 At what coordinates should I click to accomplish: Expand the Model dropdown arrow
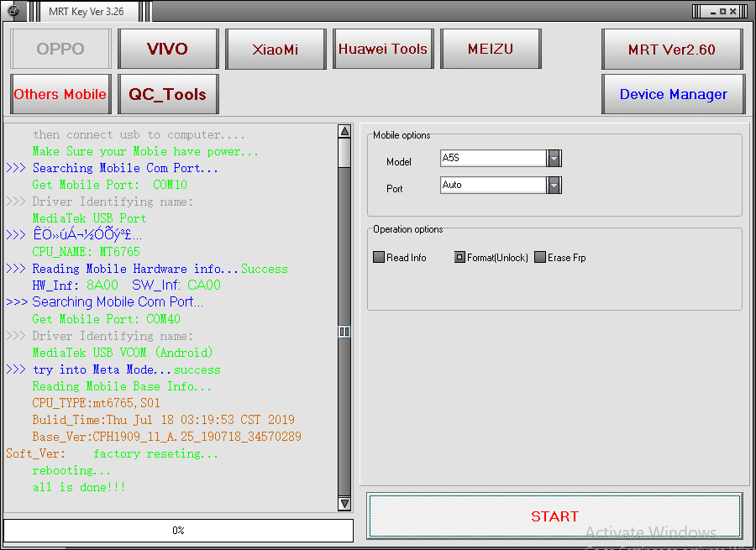554,158
